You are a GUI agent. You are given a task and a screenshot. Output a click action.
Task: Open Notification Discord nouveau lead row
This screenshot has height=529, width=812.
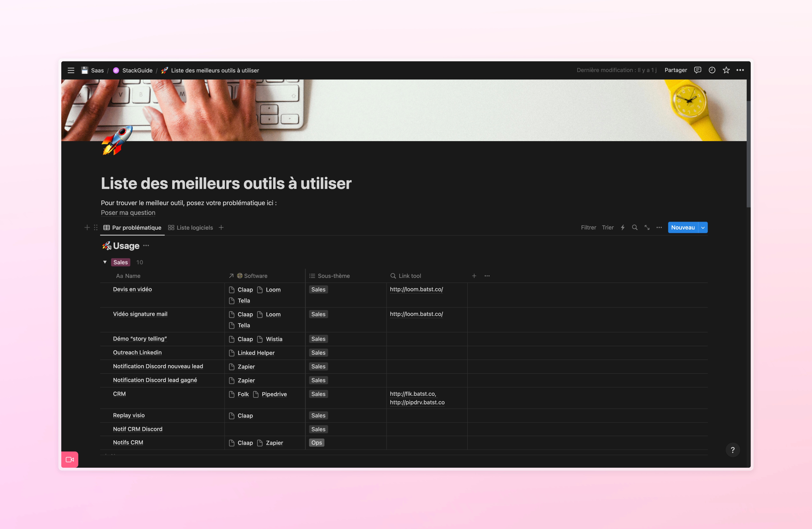tap(158, 366)
